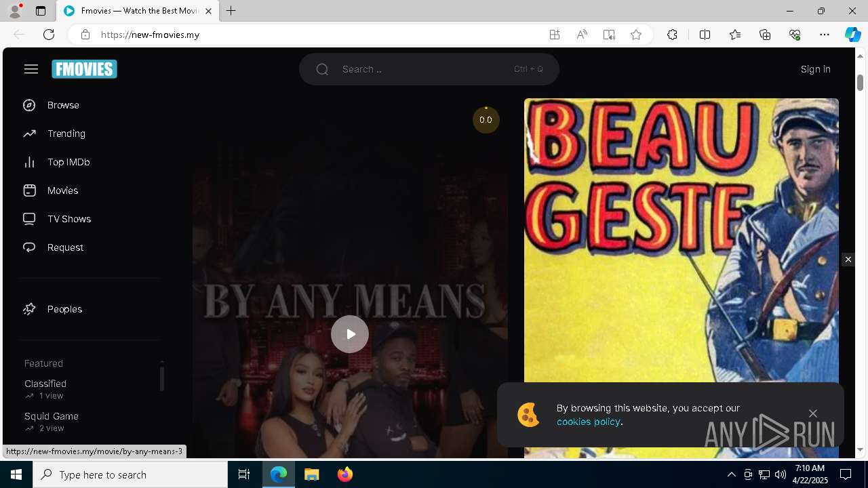Viewport: 868px width, 488px height.
Task: Open browser Apps icon in address bar
Action: click(x=555, y=35)
